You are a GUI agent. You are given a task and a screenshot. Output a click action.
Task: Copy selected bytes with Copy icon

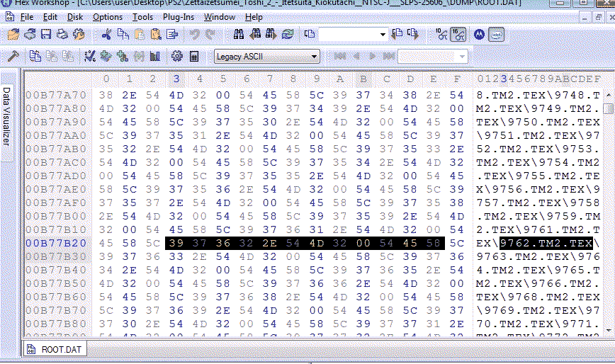(x=123, y=35)
